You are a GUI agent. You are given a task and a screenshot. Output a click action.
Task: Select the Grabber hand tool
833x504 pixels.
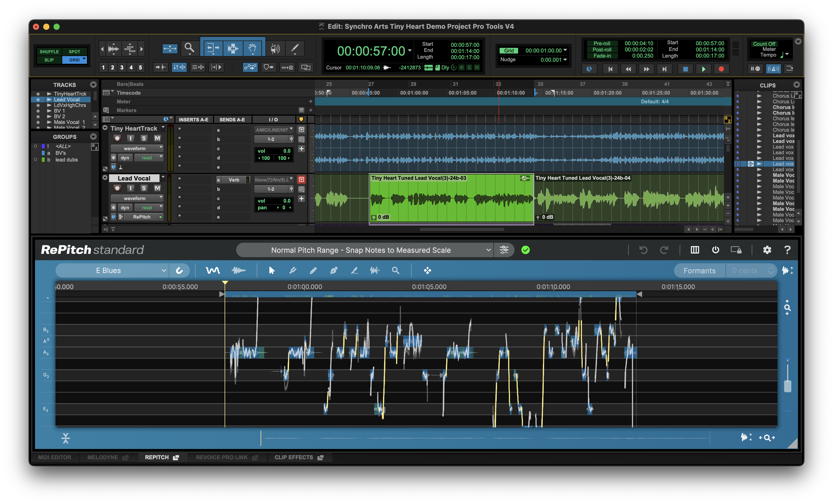tap(252, 48)
